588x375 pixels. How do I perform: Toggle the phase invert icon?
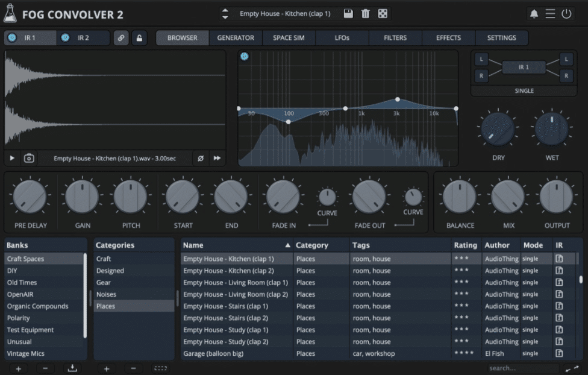pyautogui.click(x=201, y=158)
